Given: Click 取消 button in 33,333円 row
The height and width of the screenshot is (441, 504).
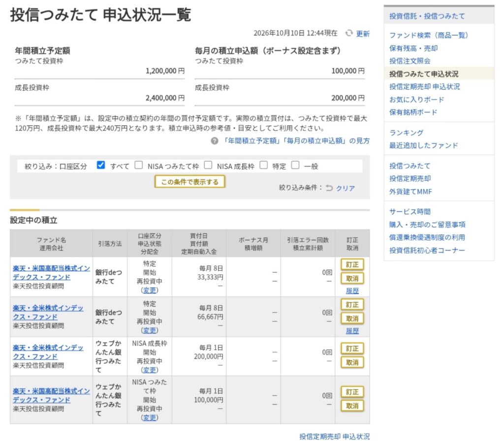Looking at the screenshot, I should 352,278.
